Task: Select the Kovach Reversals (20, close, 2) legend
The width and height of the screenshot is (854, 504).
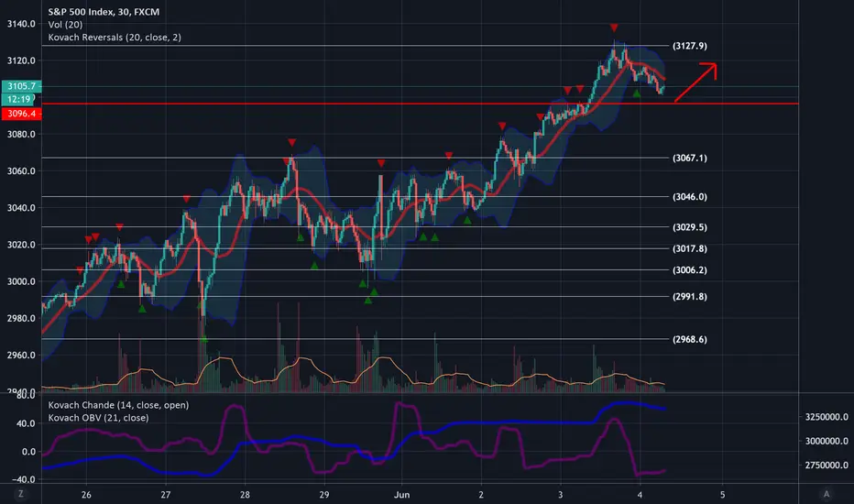Action: 115,37
